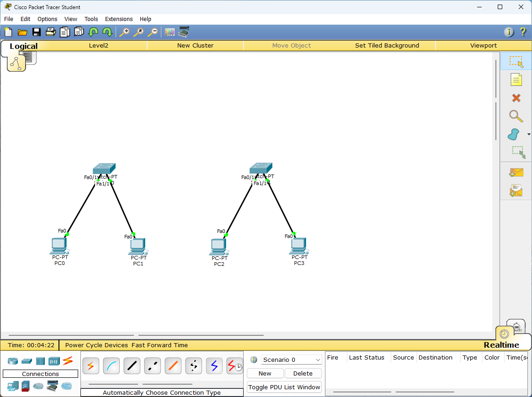Viewport: 532px width, 397px height.
Task: Open the Scenario 0 dropdown
Action: point(291,360)
